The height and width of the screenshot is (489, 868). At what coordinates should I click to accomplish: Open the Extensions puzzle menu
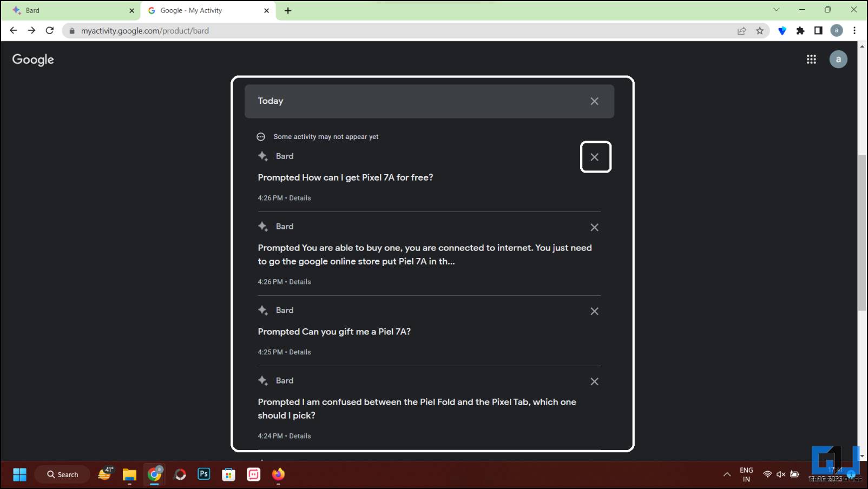point(800,31)
